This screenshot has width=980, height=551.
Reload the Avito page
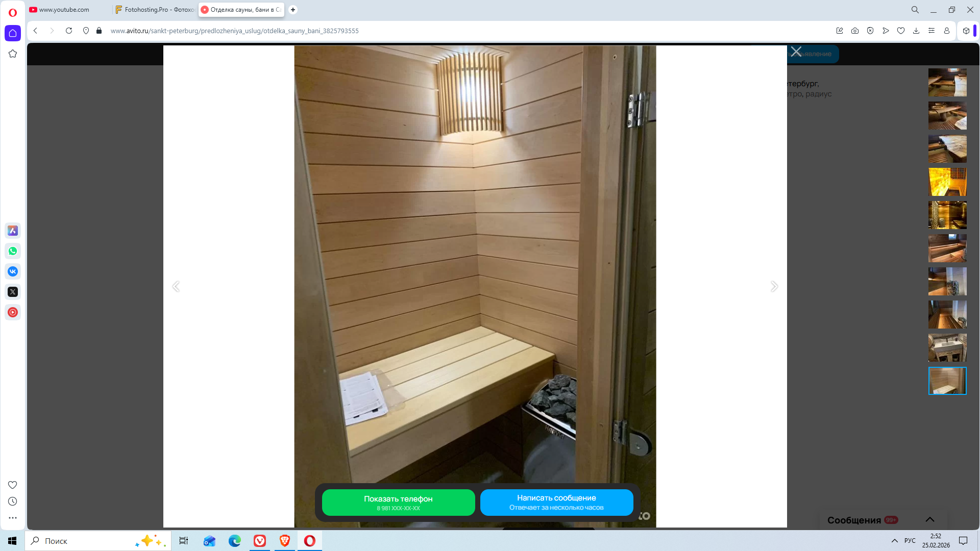click(x=69, y=31)
